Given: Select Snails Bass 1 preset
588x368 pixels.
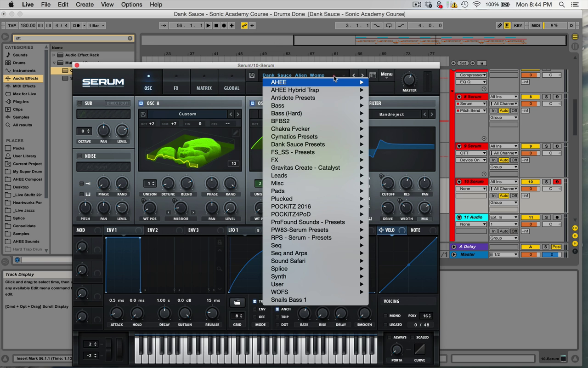Looking at the screenshot, I should [x=316, y=300].
